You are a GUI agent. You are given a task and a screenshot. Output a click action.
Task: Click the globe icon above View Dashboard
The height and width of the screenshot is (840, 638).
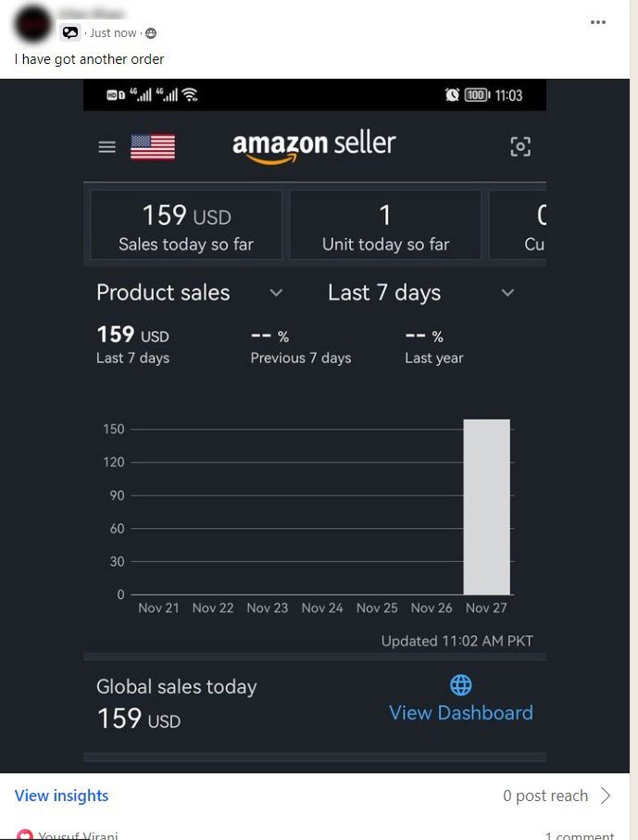point(460,685)
